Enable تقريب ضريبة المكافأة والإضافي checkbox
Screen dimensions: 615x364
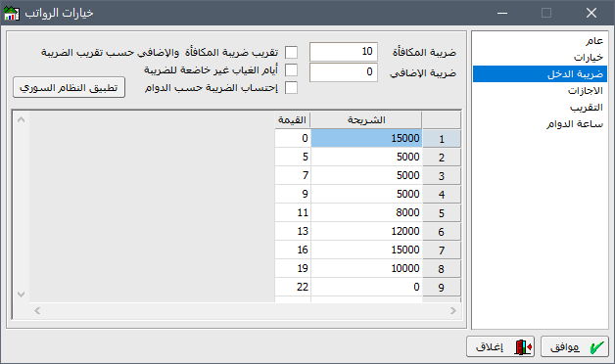point(291,52)
